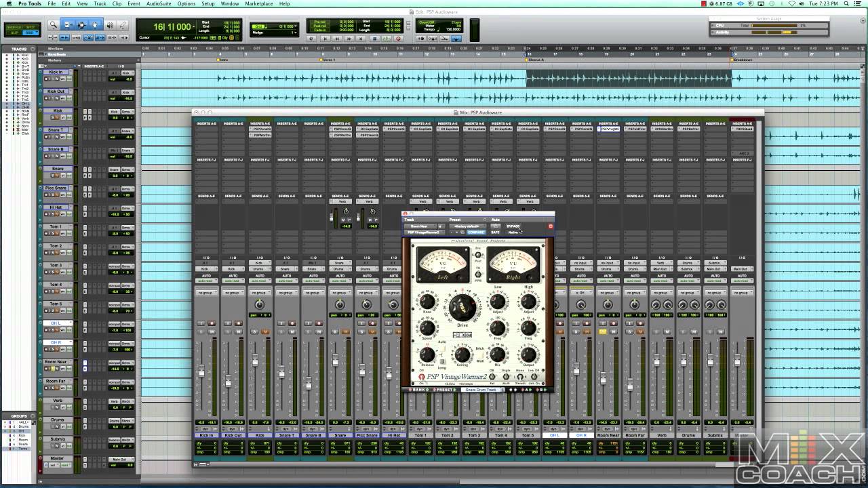Open the Setup menu
The image size is (868, 488).
click(x=208, y=3)
